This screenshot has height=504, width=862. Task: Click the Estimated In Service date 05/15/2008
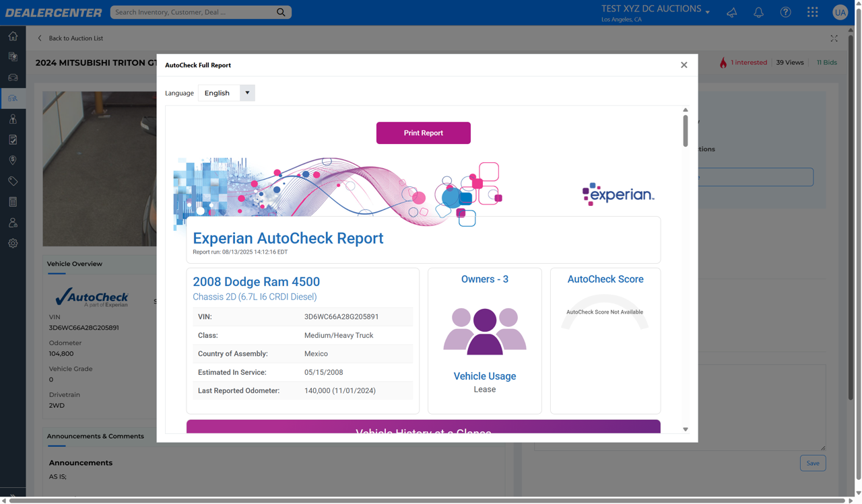pyautogui.click(x=324, y=372)
